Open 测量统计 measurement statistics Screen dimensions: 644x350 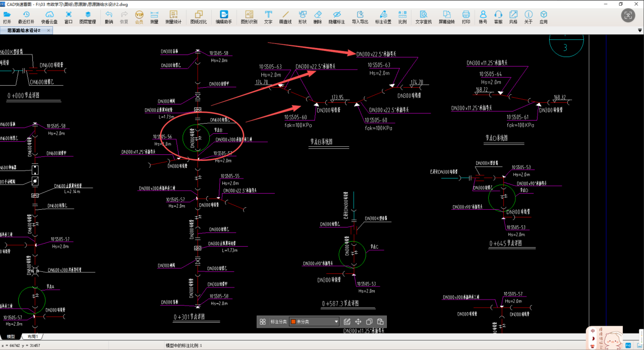(x=173, y=18)
